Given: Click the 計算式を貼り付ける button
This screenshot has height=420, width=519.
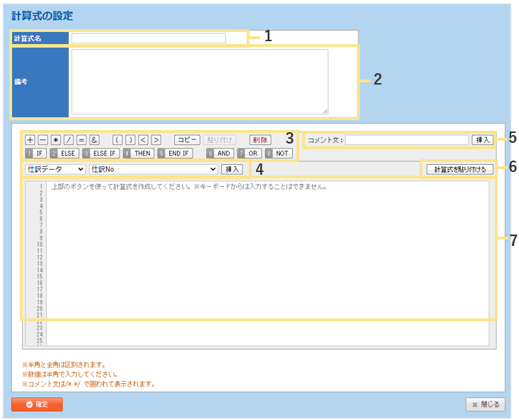Looking at the screenshot, I should pos(460,169).
